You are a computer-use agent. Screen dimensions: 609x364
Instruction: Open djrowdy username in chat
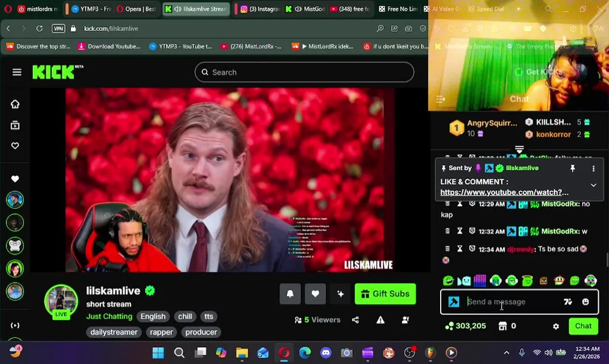coord(520,249)
